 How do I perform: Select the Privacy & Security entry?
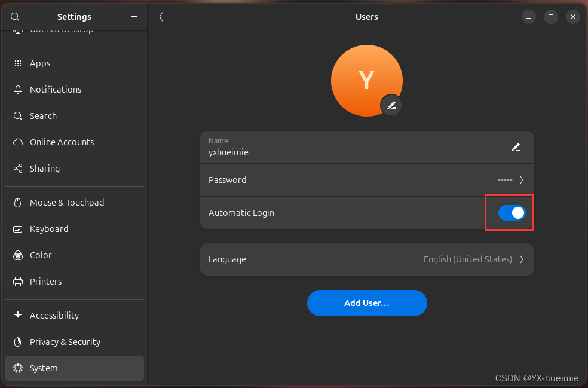74,342
